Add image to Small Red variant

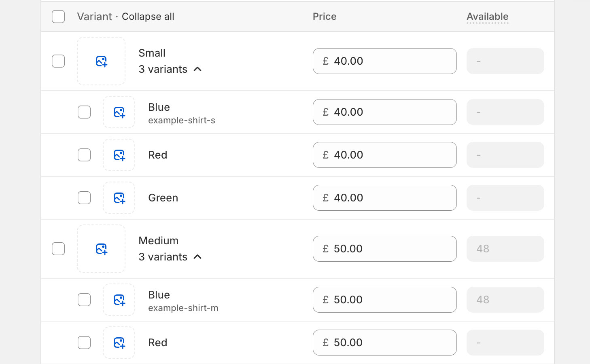[x=119, y=155]
